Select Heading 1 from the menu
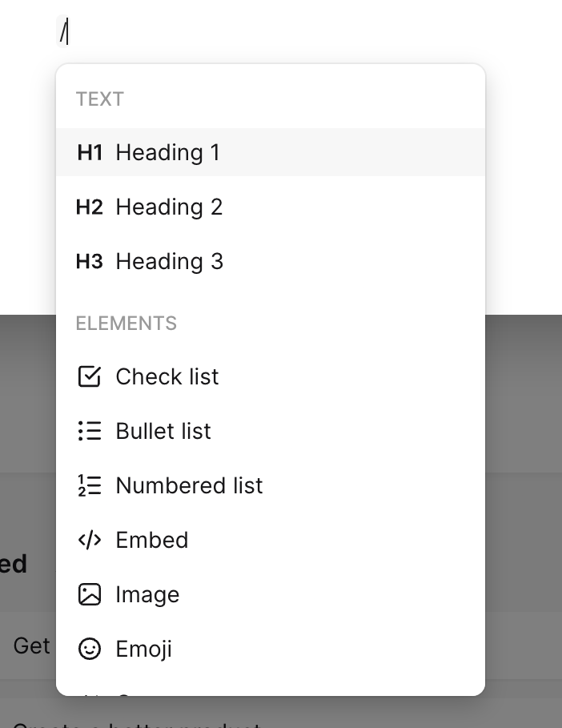 coord(168,152)
